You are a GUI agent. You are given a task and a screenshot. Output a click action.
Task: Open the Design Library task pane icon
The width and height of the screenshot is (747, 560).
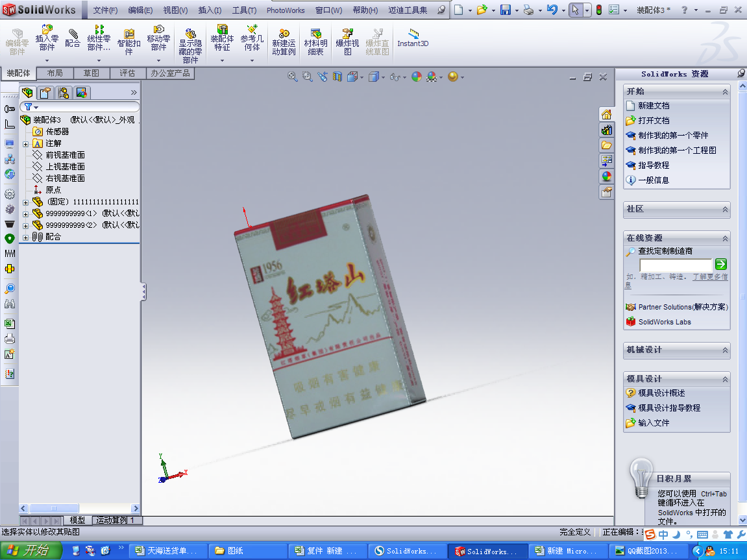coord(606,130)
